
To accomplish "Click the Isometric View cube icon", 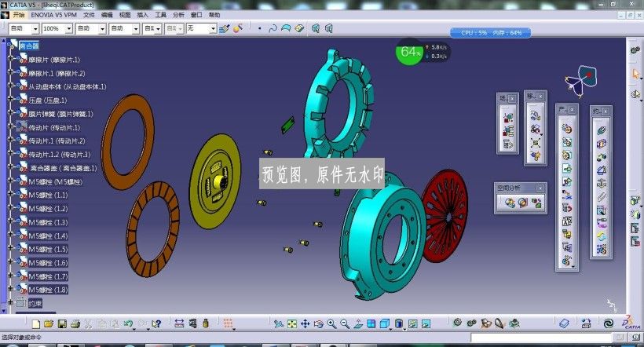I will [384, 324].
